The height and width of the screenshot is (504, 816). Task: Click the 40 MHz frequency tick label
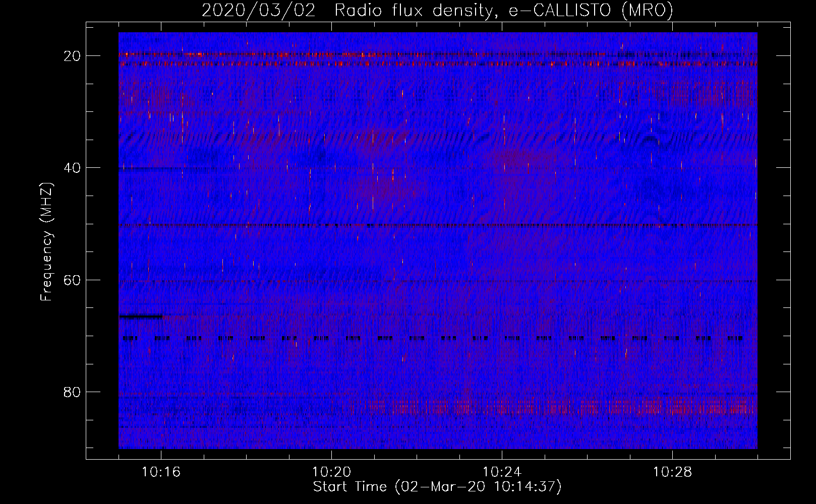click(x=72, y=168)
